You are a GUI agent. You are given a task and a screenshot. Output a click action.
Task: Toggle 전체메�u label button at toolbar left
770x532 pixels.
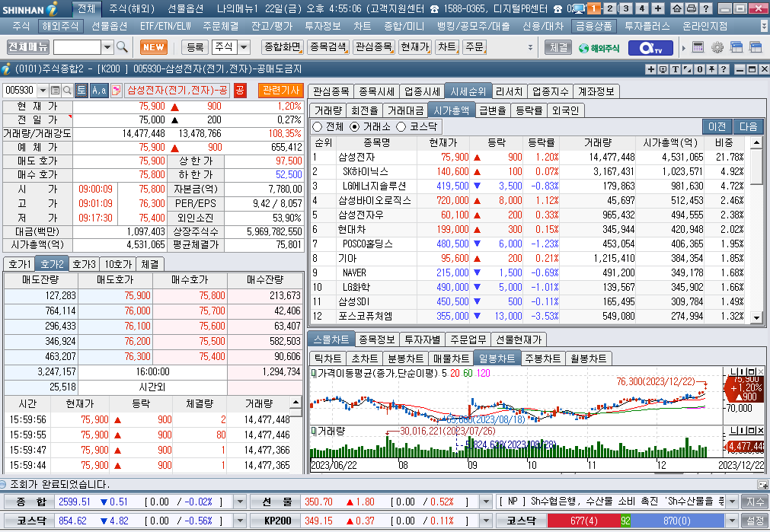(x=28, y=47)
